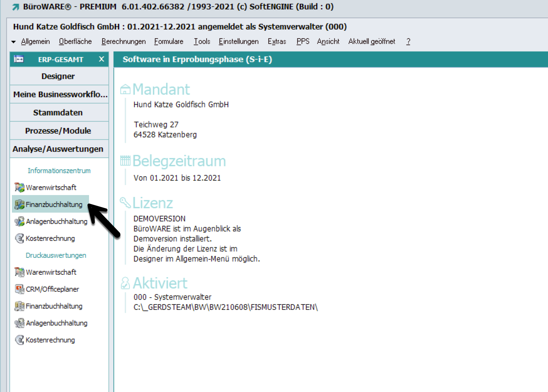Open Kostenrechnung icon under Druckauswertungen
This screenshot has width=548, height=392.
(x=19, y=340)
